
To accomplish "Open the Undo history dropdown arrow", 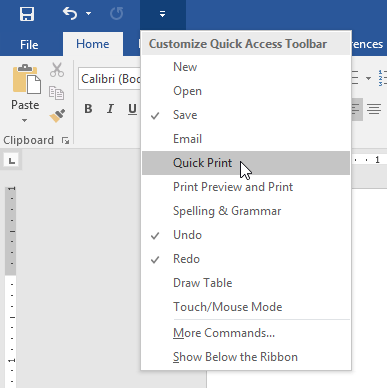I will [88, 14].
